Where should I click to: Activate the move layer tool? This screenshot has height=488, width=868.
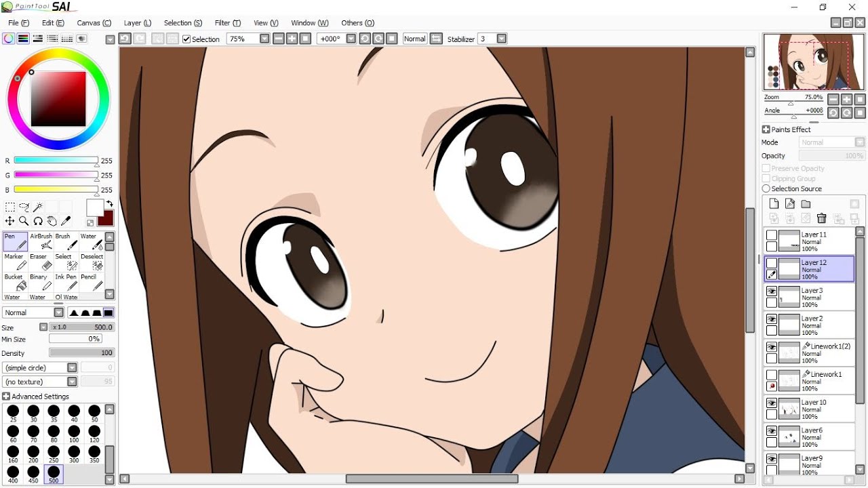9,221
